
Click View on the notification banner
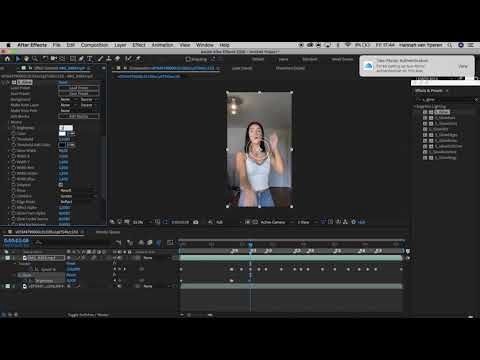click(463, 66)
